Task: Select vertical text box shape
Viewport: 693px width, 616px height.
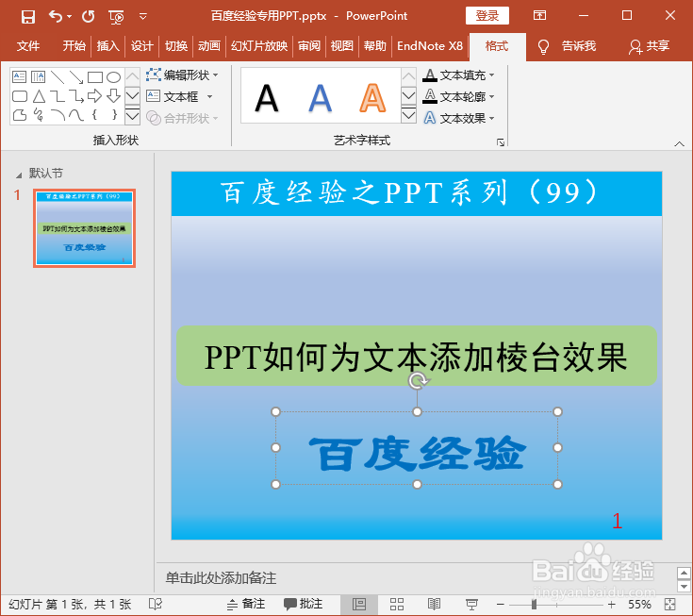Action: [38, 77]
